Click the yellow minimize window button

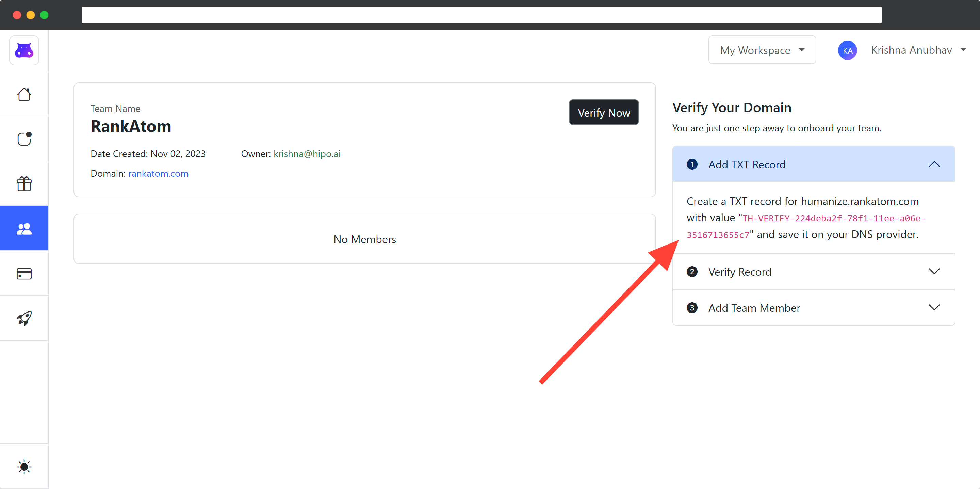pyautogui.click(x=30, y=15)
